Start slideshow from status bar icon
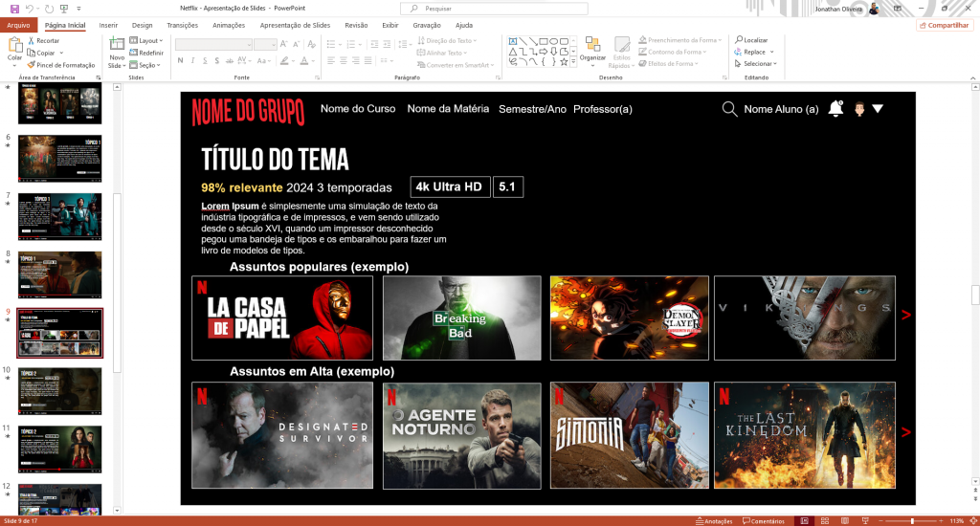Viewport: 980px width, 526px height. pos(865,521)
